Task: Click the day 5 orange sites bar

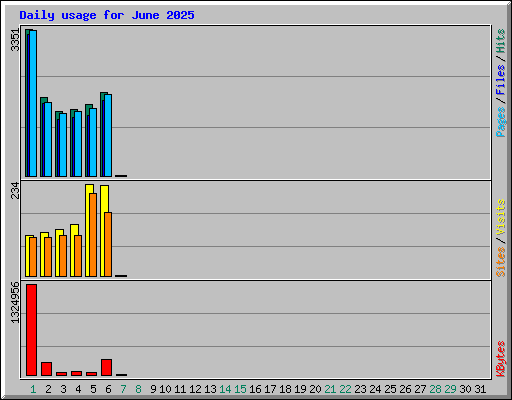Action: pyautogui.click(x=93, y=235)
